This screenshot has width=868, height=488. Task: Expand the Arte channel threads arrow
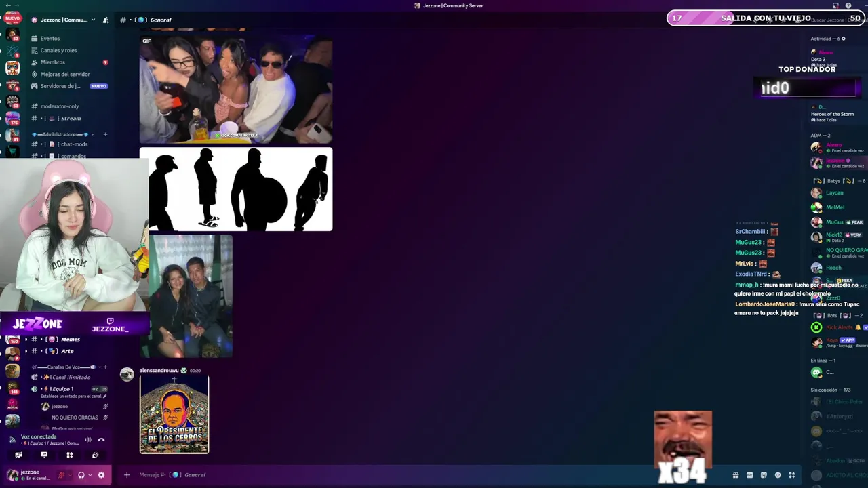[26, 351]
